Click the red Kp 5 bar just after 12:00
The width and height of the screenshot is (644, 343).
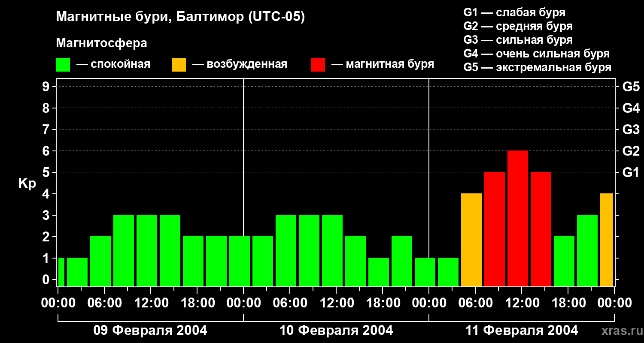[x=541, y=229]
